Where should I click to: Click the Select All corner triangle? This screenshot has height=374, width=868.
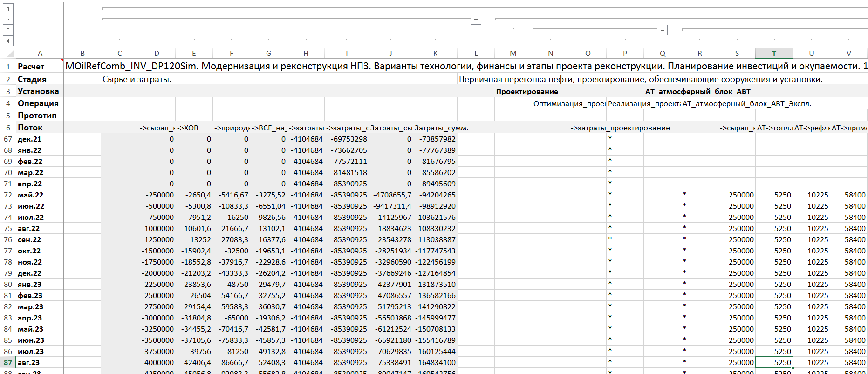click(x=10, y=53)
